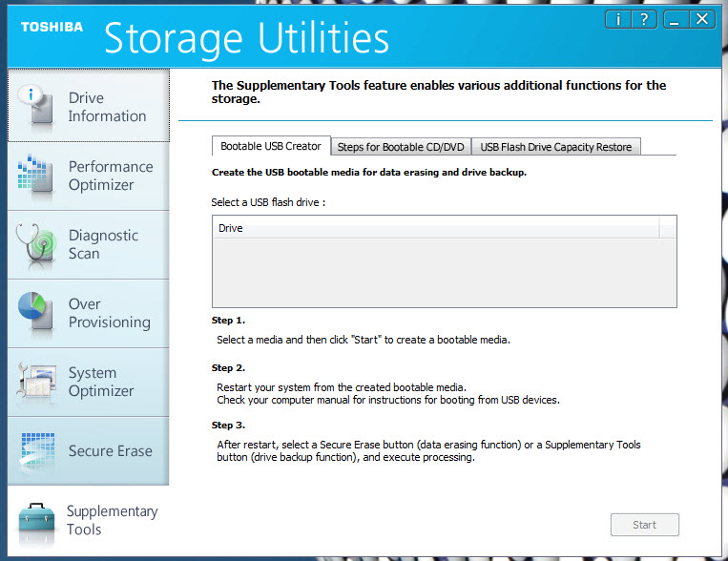Switch to Bootable USB Creator tab

coord(271,146)
